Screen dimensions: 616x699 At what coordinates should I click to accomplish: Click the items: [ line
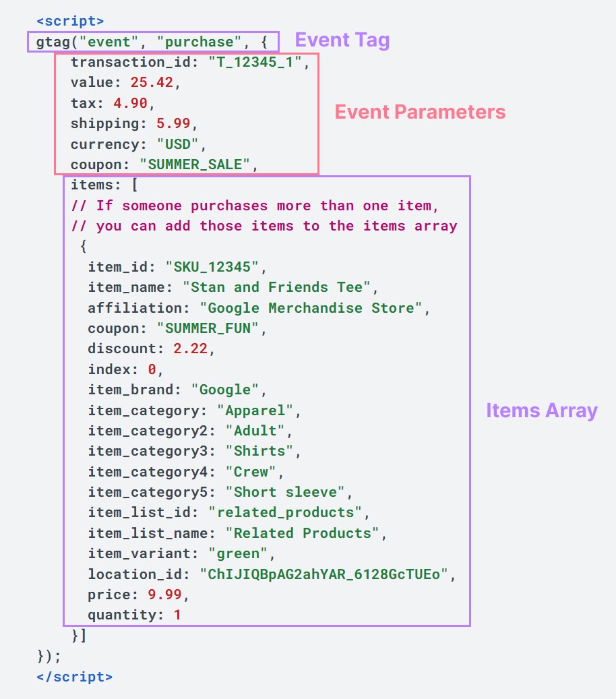(x=104, y=185)
